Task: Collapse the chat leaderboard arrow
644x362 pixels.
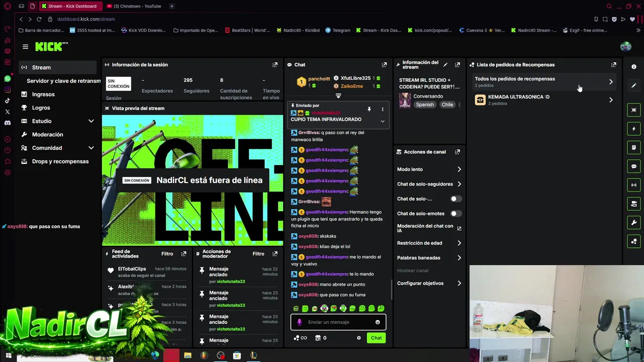Action: coord(338,96)
